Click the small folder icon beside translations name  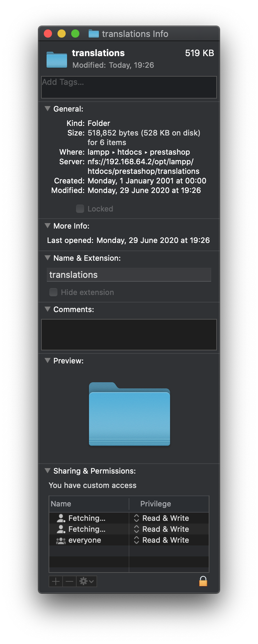[57, 60]
